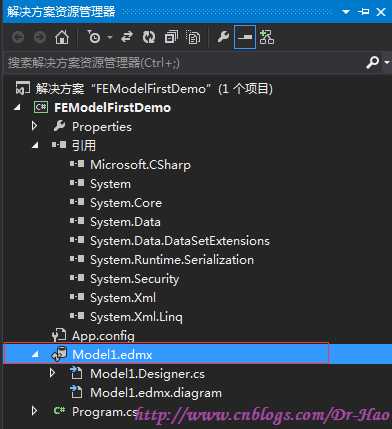Select the System.Xml.Linq reference
The height and width of the screenshot is (429, 392).
pos(136,317)
